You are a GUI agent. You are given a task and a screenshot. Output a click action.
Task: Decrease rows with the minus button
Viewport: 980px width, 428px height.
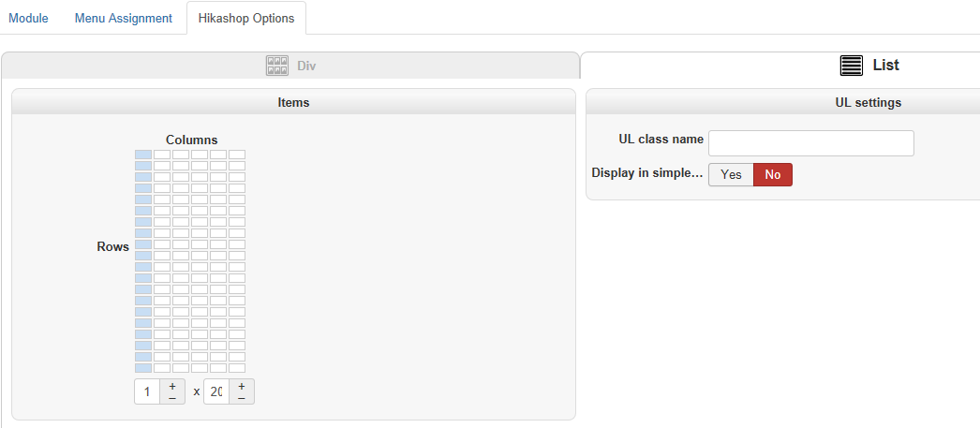(x=242, y=398)
